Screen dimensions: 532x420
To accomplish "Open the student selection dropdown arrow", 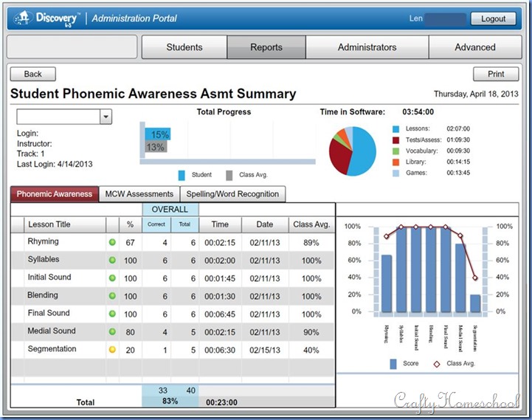I will click(105, 117).
